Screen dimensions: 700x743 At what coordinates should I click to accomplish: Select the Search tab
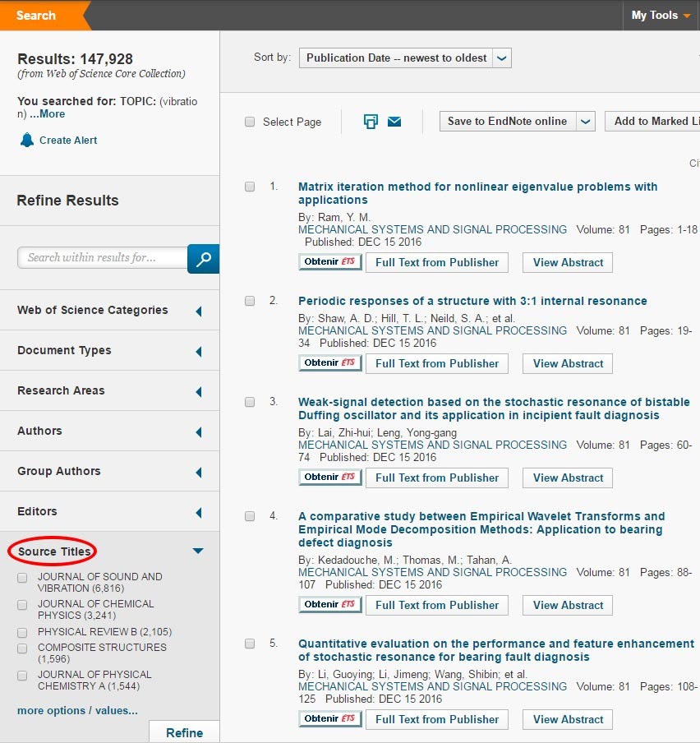(x=37, y=16)
